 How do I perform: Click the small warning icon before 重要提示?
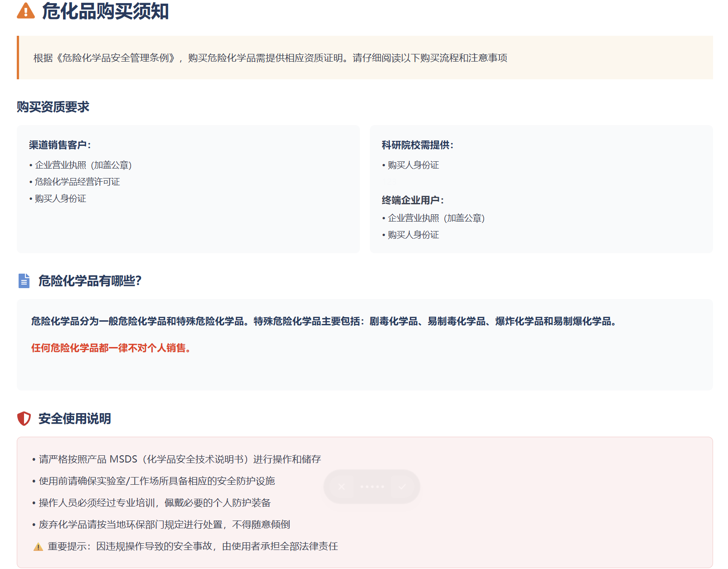tap(38, 547)
